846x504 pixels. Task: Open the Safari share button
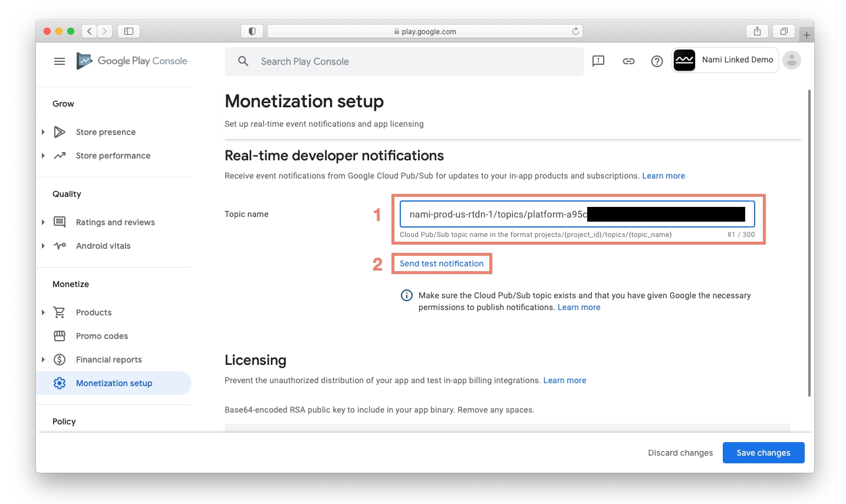(x=757, y=31)
